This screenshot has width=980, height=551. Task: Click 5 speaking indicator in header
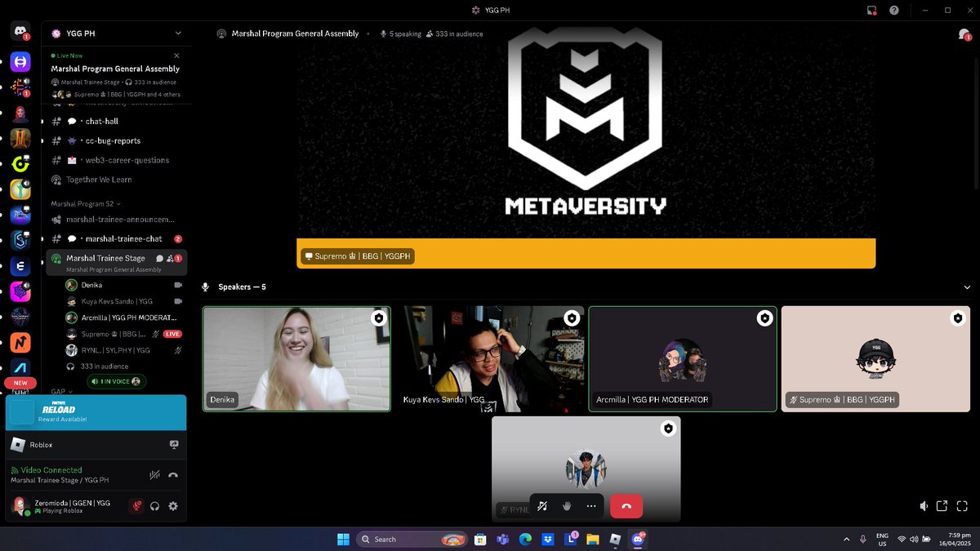[401, 33]
